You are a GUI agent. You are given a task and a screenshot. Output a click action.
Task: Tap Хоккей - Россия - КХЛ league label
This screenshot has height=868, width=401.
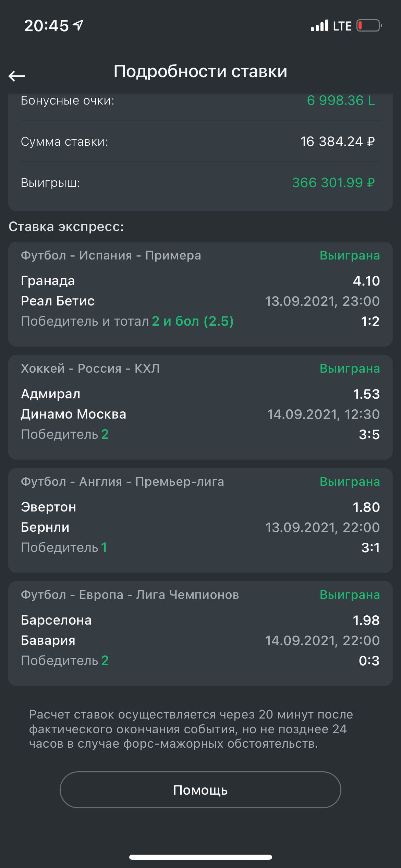tap(90, 369)
